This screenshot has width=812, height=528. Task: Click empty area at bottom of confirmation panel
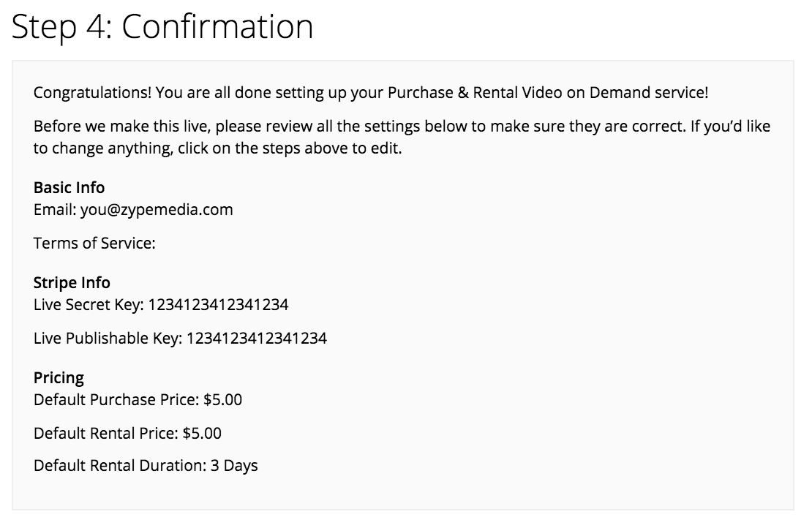[x=403, y=493]
